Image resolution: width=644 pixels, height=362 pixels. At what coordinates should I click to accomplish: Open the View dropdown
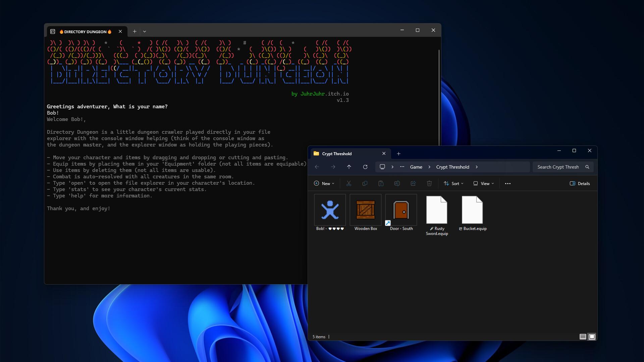point(483,183)
